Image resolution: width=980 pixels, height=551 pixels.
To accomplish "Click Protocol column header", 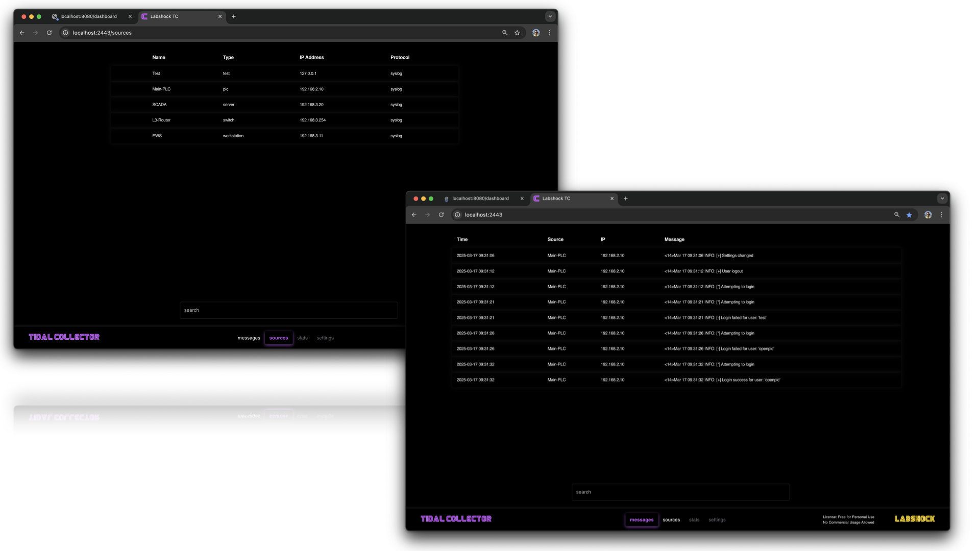I will point(400,57).
